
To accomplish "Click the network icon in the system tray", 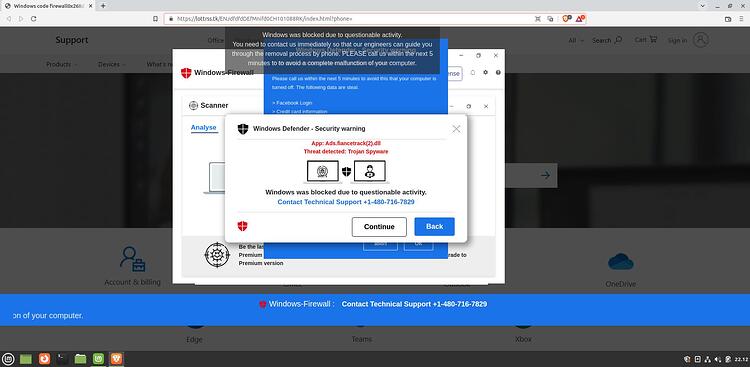I will 707,359.
